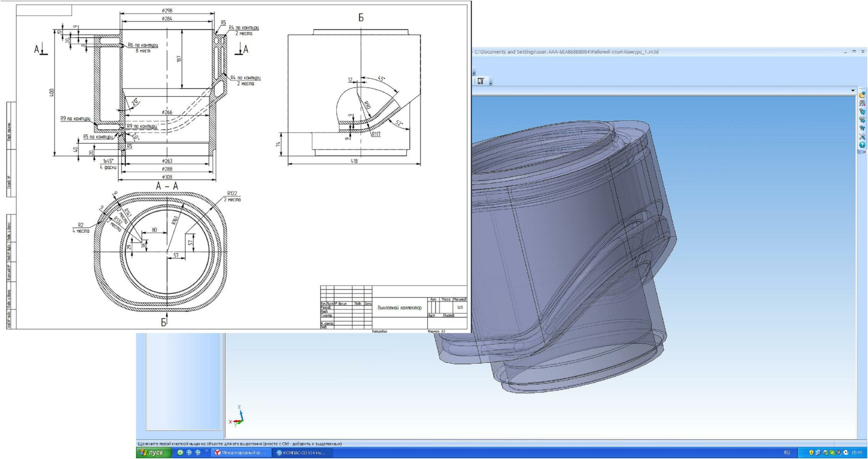Click the open-folder library icon in right sidebar
The image size is (868, 459).
click(x=862, y=95)
